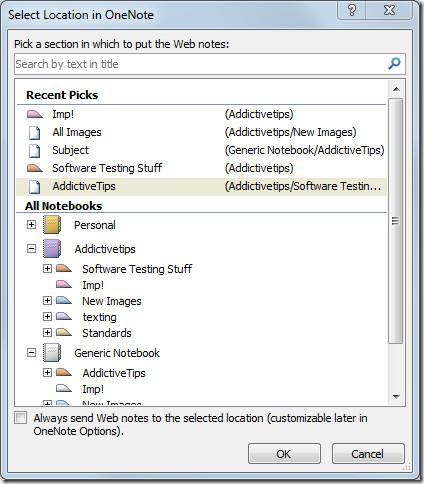Screen dimensions: 424x484
Task: Select the highlighted AddictiveTips recent pick
Action: pos(202,186)
